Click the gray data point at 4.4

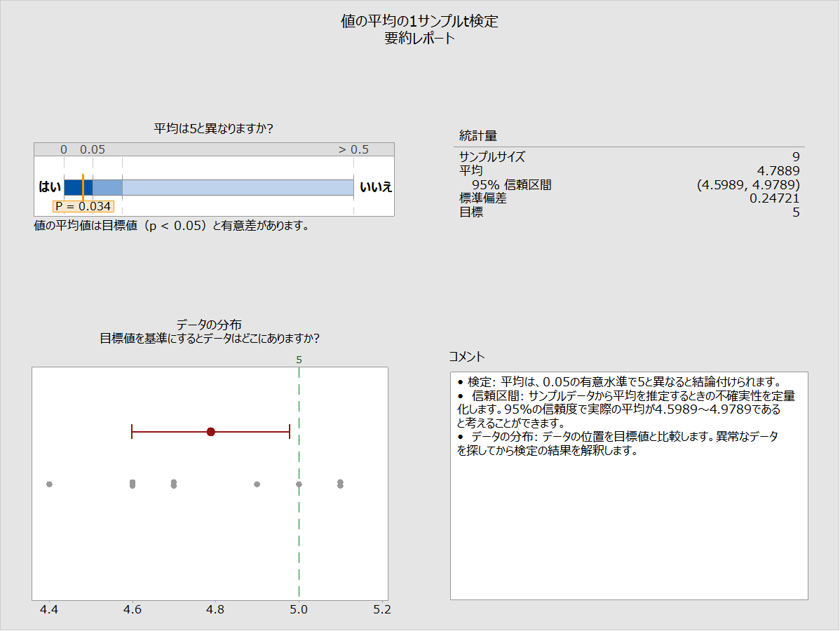point(49,484)
